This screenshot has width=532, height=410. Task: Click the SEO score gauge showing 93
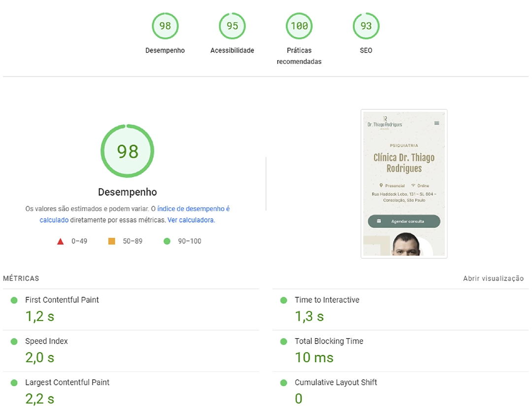tap(366, 26)
